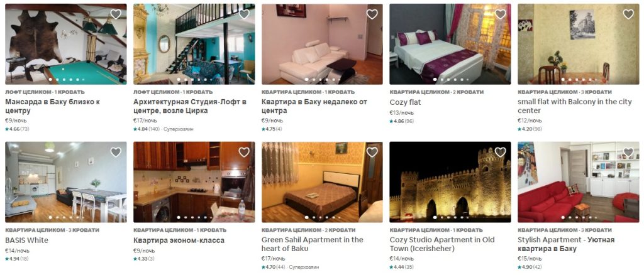Heart the Cozy Studio Apartment in Old Town

point(500,153)
